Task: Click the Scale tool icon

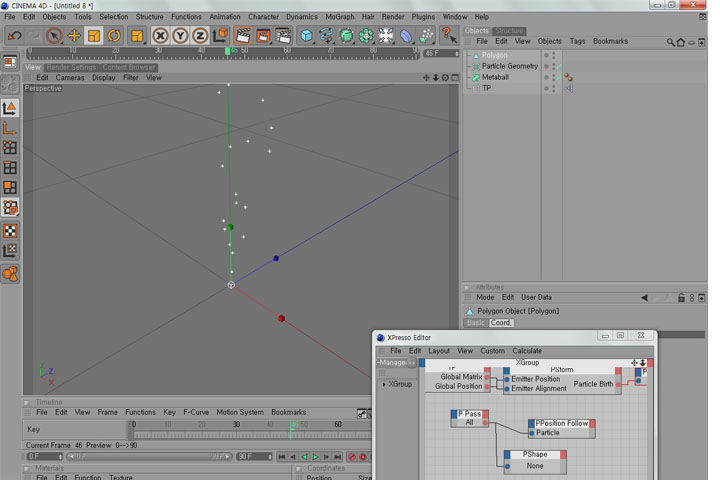Action: [x=94, y=35]
